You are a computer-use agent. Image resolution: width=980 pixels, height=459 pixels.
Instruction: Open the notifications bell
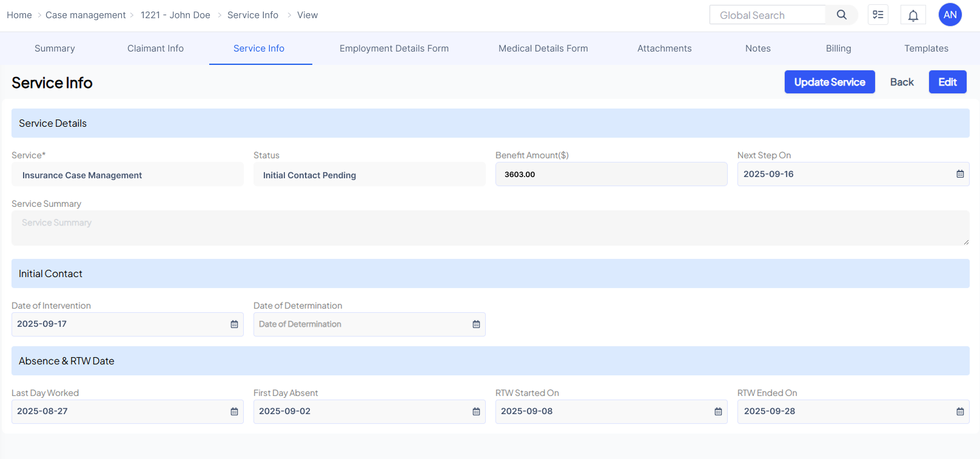pyautogui.click(x=913, y=15)
